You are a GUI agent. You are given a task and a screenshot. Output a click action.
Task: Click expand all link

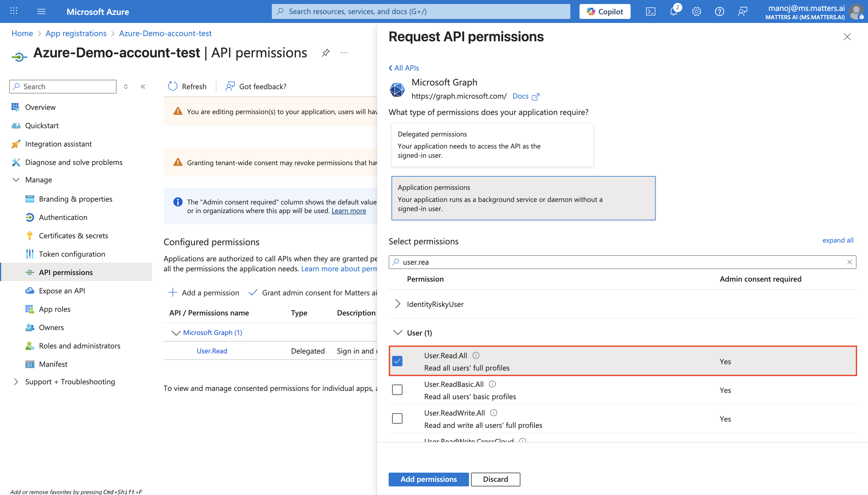[x=838, y=240]
